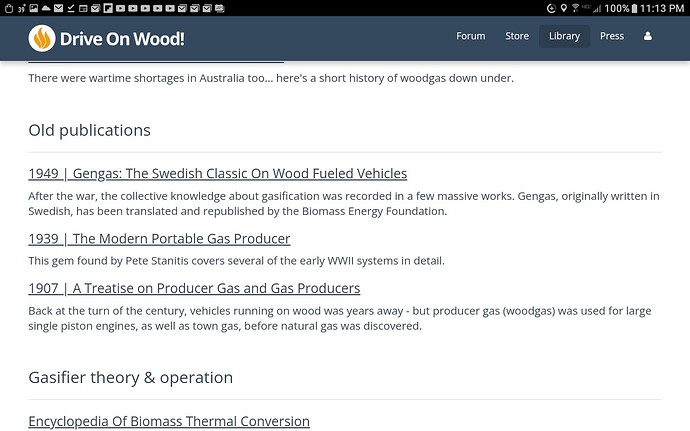
Task: Open The Modern Portable Gas Producer link
Action: 159,239
